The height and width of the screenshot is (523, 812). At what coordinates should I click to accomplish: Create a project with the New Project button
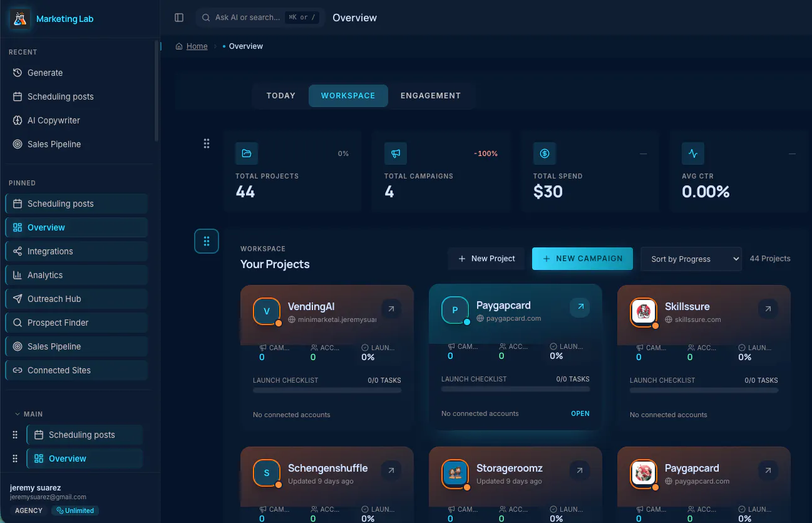(486, 259)
